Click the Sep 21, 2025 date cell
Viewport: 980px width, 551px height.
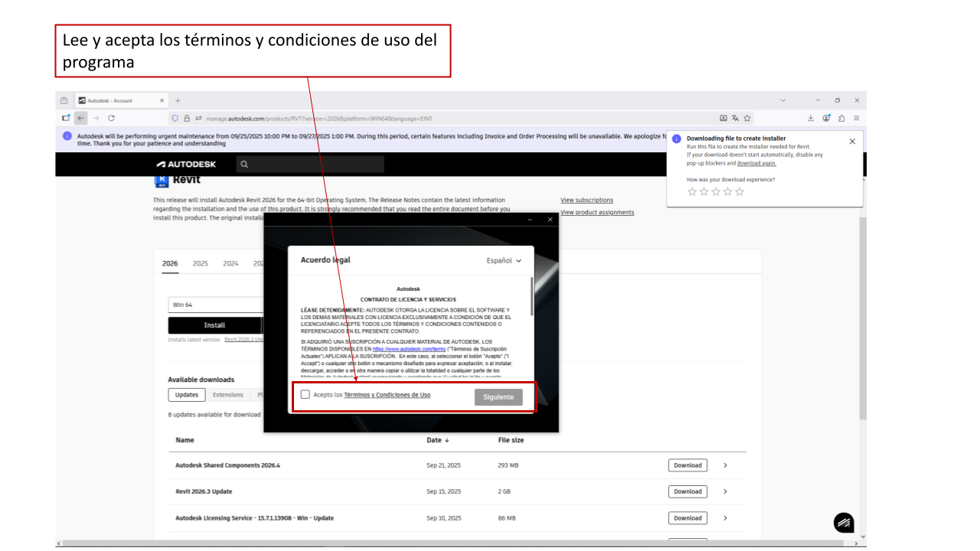coord(444,465)
